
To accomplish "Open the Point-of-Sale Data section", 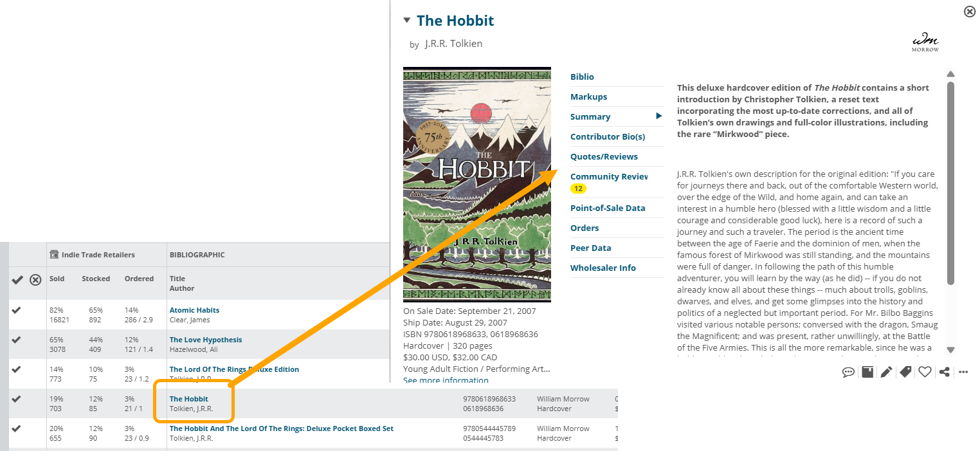I will pyautogui.click(x=608, y=208).
